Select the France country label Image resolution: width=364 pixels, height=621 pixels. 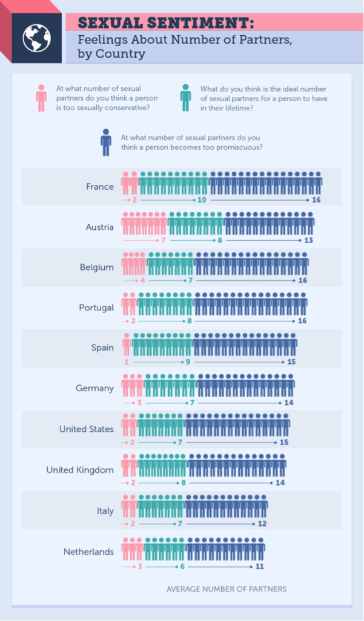pyautogui.click(x=100, y=187)
